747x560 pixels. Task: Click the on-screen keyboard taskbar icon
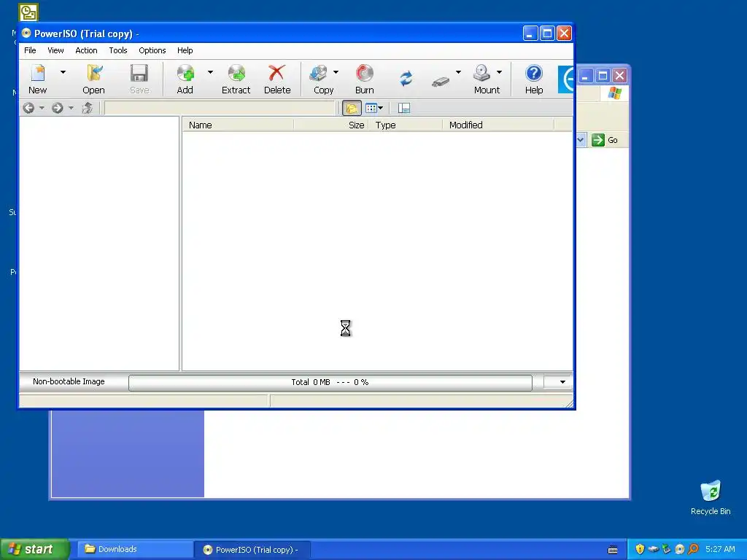(613, 550)
